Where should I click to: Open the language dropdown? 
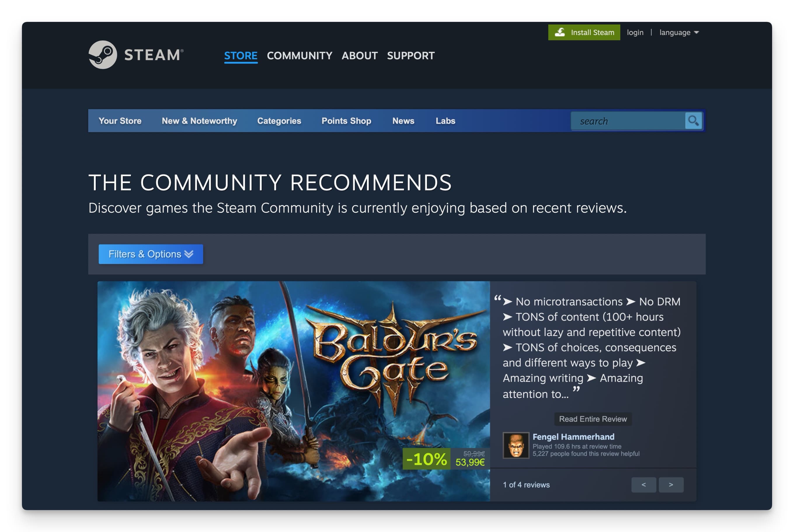tap(679, 32)
